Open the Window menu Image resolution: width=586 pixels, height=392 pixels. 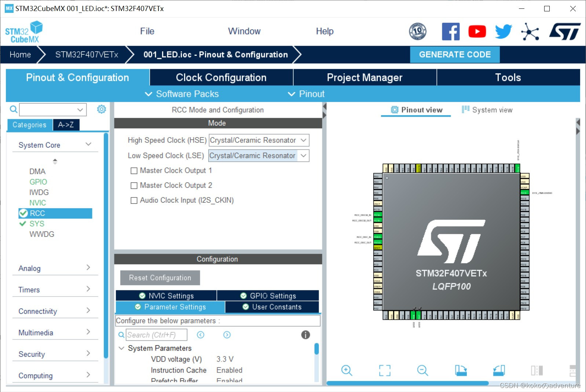(244, 32)
